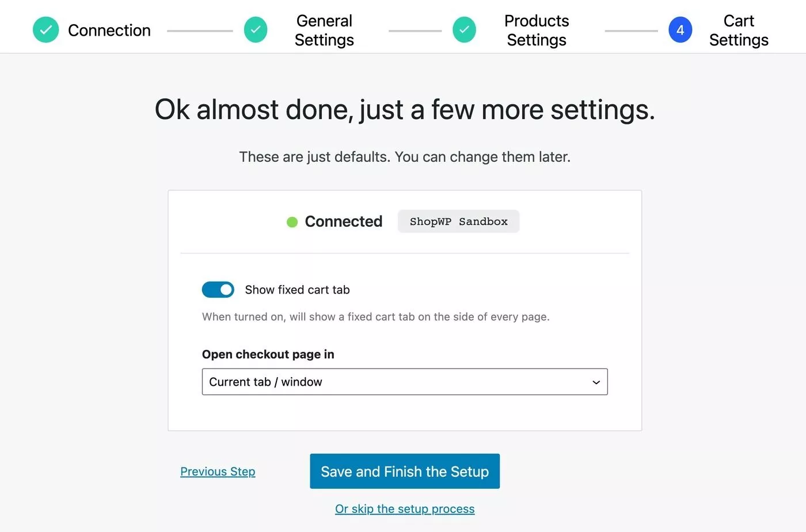The width and height of the screenshot is (806, 532).
Task: Click the Show fixed cart tab label
Action: 297,290
